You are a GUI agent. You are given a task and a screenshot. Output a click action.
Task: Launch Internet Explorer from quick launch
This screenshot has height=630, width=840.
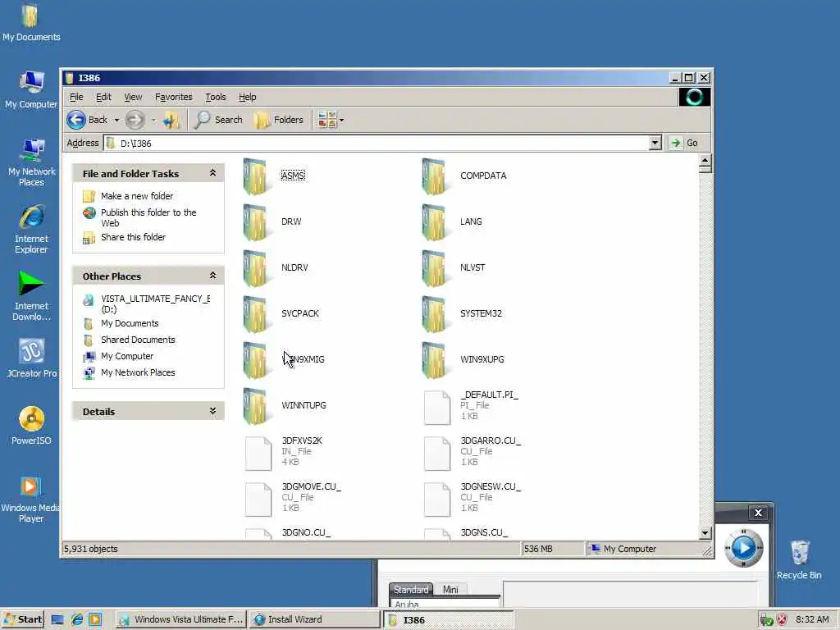77,620
